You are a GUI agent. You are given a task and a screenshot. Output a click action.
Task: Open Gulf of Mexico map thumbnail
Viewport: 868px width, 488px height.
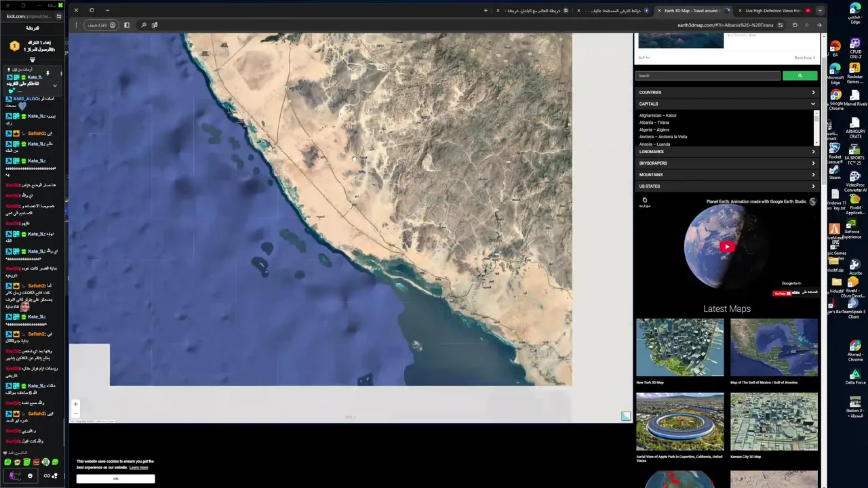click(774, 347)
